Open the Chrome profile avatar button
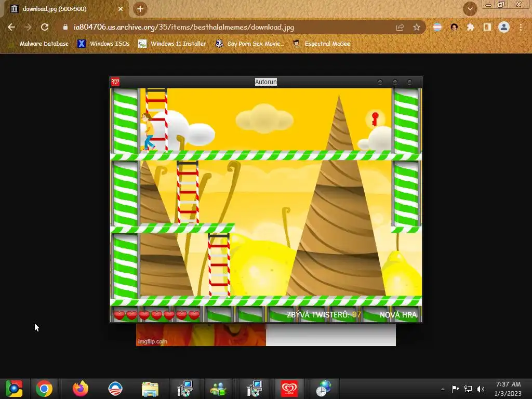The height and width of the screenshot is (399, 532). coord(504,27)
